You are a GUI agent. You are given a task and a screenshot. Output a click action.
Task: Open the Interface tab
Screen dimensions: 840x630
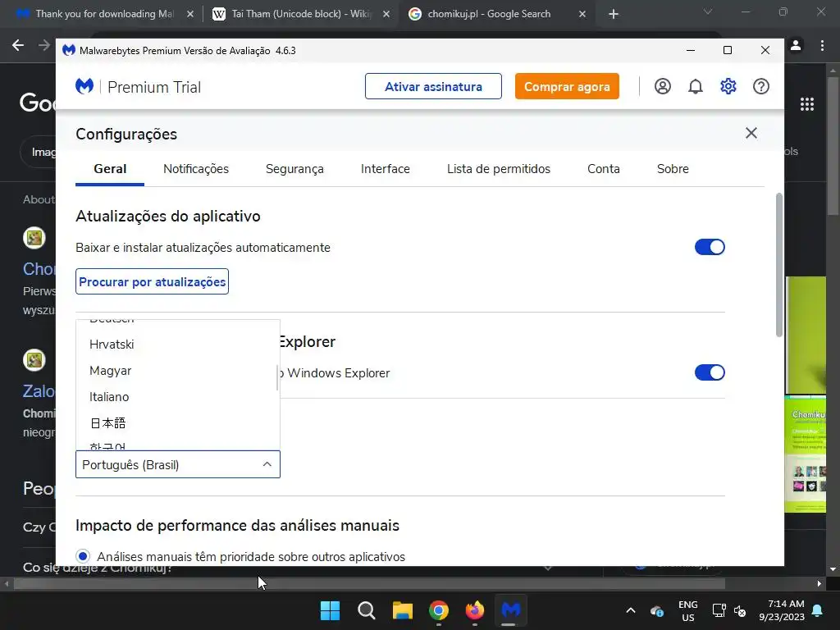[386, 169]
